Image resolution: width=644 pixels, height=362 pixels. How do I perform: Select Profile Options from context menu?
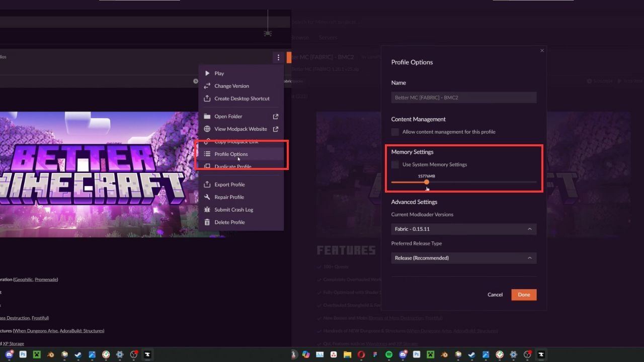(x=231, y=154)
